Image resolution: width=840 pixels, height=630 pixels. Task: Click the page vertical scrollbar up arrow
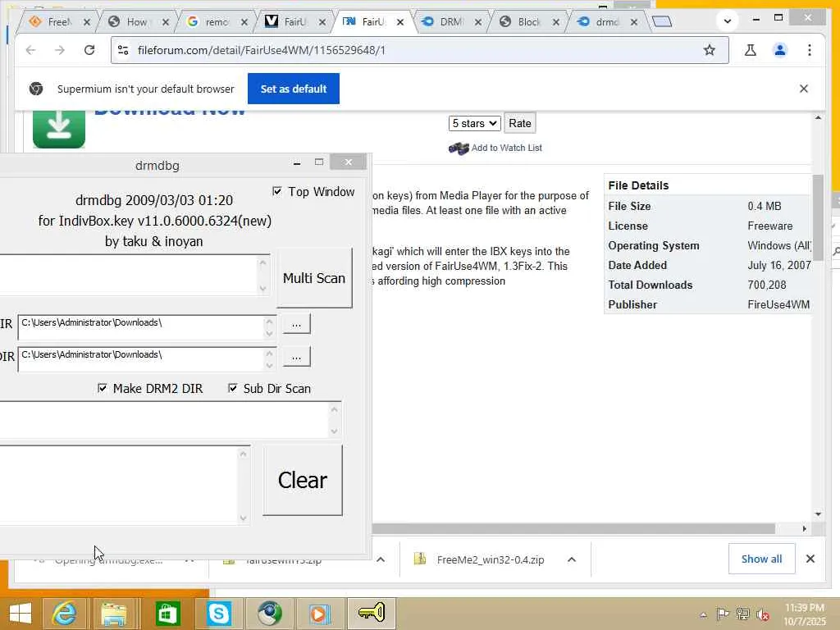(x=818, y=117)
